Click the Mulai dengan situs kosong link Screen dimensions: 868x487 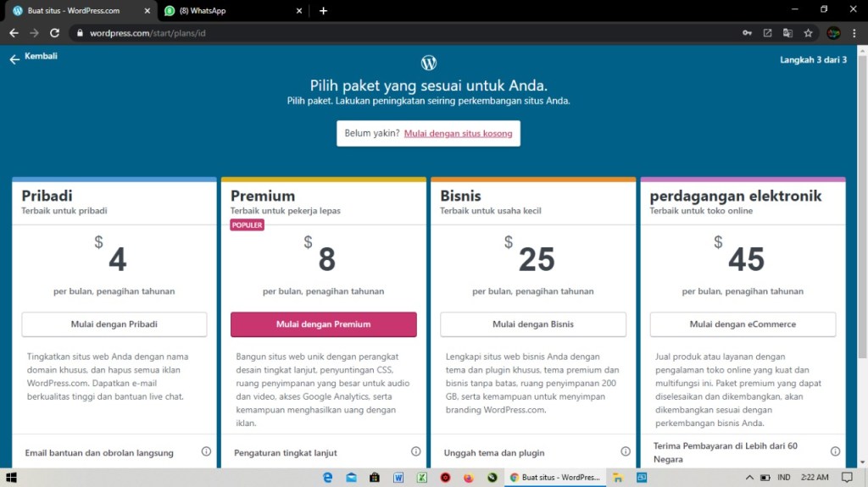click(x=458, y=133)
